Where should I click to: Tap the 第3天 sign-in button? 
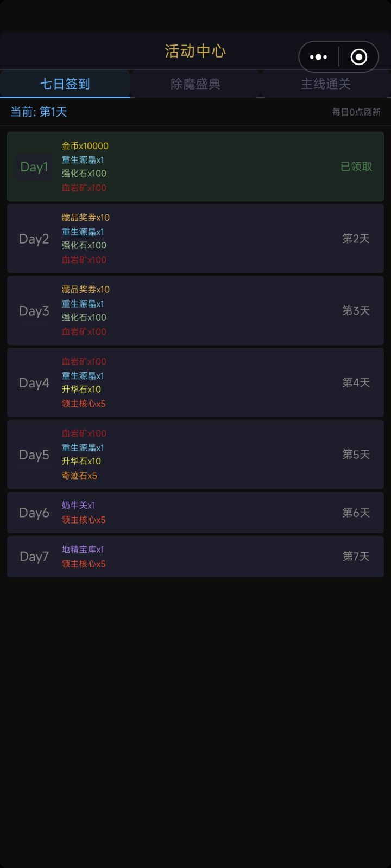356,310
